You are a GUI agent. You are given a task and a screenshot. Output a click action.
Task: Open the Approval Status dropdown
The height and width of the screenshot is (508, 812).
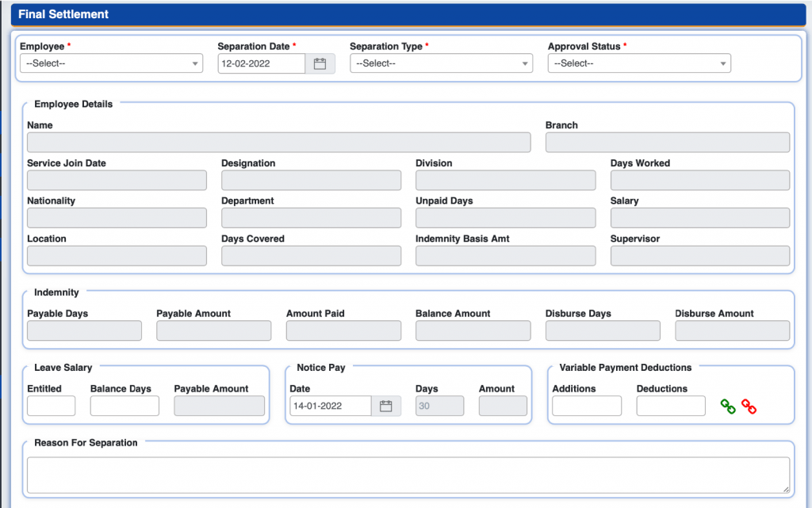(x=638, y=63)
